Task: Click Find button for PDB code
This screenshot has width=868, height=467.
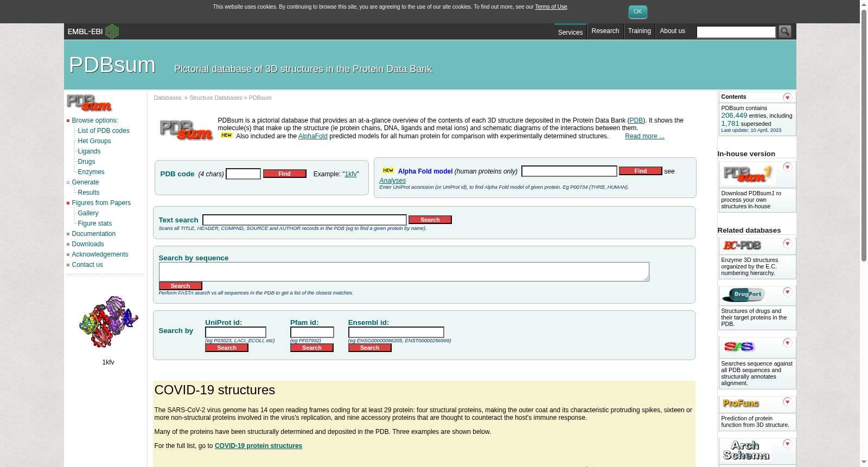Action: [x=285, y=174]
